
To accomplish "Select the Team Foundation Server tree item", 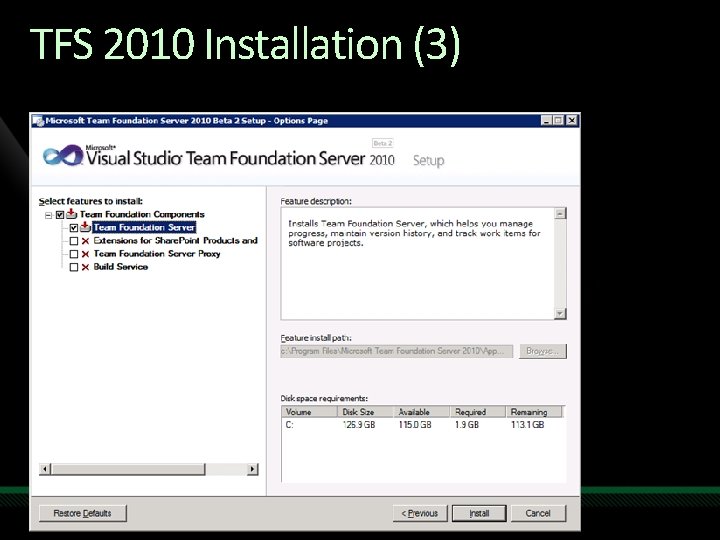I will click(x=144, y=227).
